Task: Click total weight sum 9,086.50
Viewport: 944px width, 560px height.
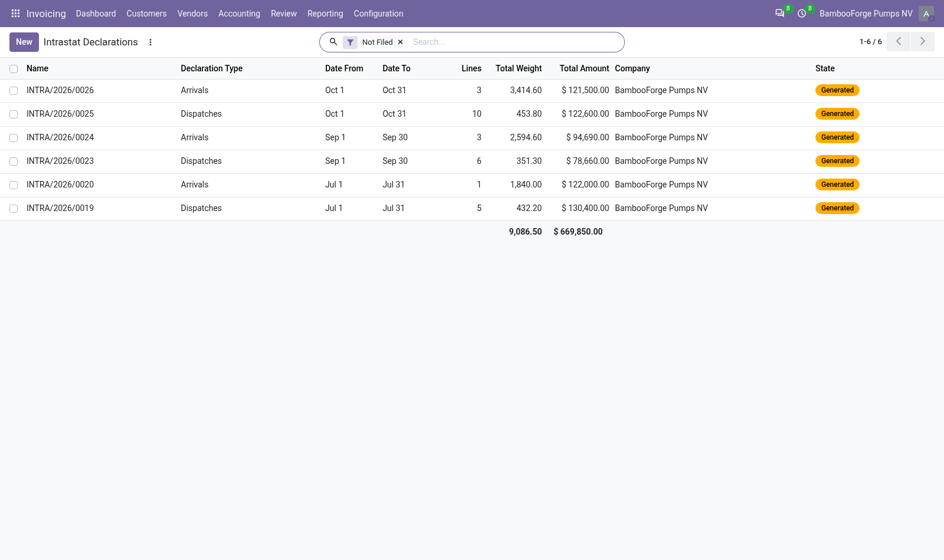Action: point(525,232)
